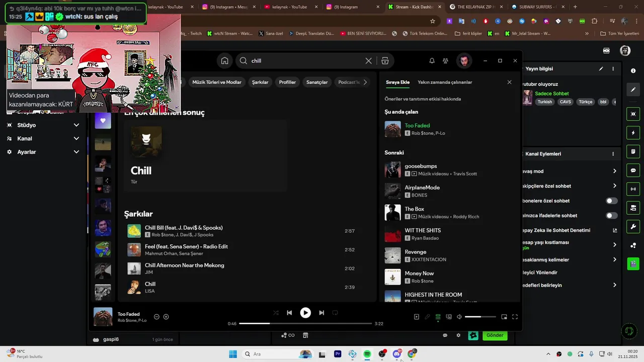This screenshot has height=362, width=644.
Task: Enter Spotify full screen icon
Action: tap(515, 317)
